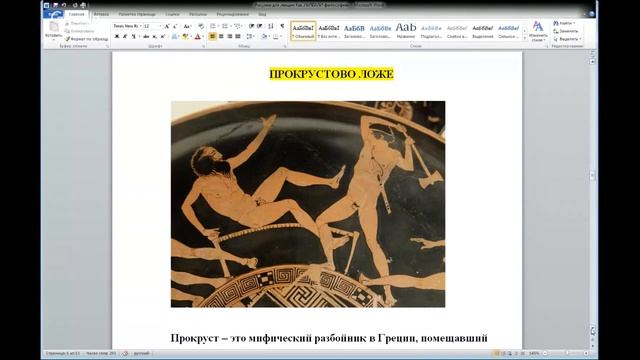Apply the Без интервала (No Spacing) style
640x360 pixels.
click(329, 31)
